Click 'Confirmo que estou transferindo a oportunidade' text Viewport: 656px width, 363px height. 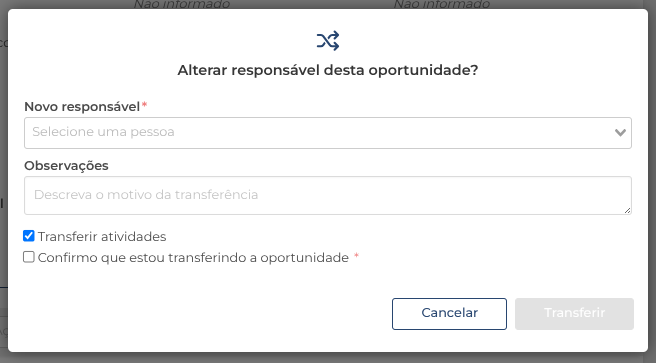(193, 258)
